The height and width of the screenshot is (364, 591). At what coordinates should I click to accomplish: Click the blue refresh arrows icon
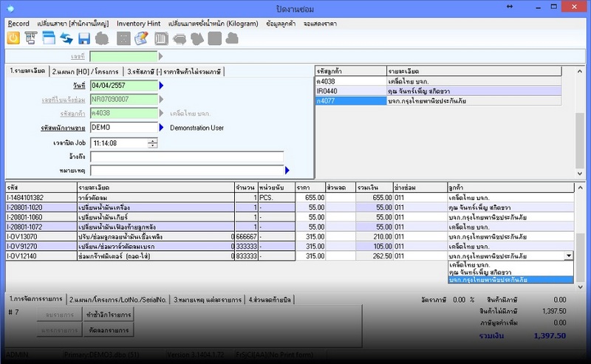point(66,38)
